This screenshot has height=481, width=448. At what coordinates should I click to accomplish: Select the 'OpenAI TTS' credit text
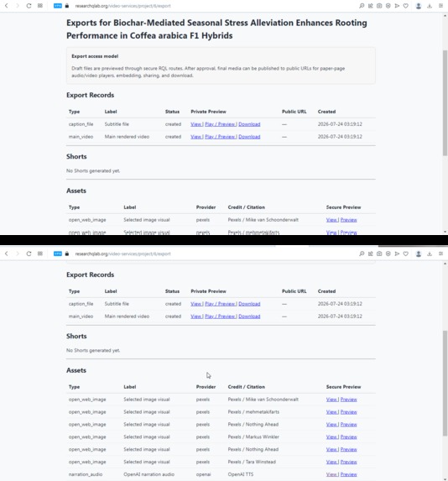click(241, 474)
